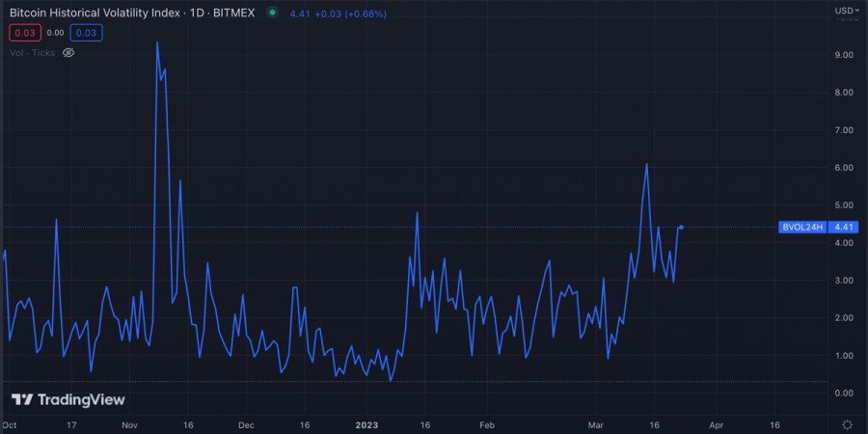
Task: Click the Vol · Ticks indicator label
Action: click(31, 52)
